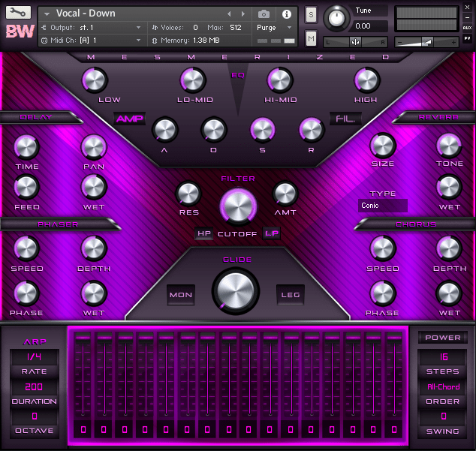Click the PV button icon
476x451 pixels.
[467, 38]
